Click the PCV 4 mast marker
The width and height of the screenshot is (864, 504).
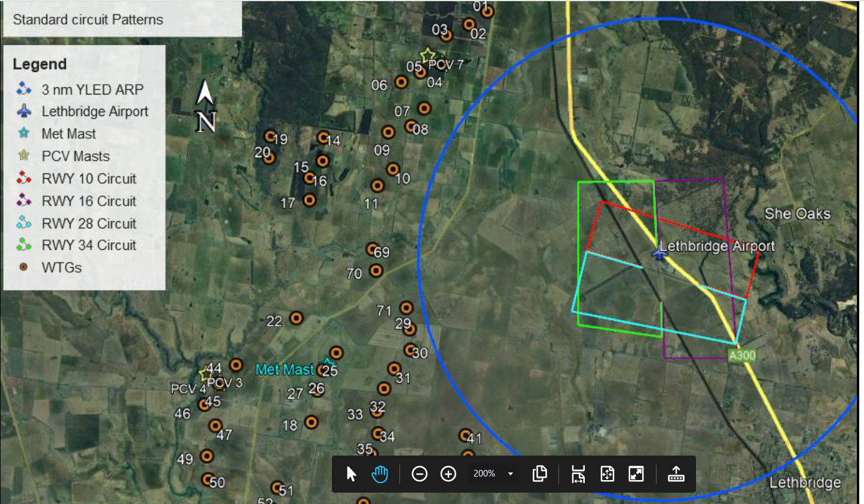tap(204, 376)
